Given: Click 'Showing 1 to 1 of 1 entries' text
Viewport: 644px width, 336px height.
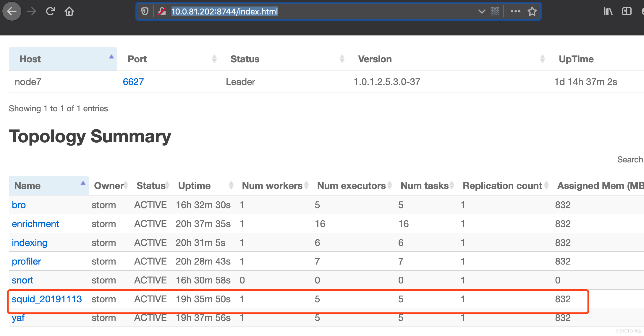Looking at the screenshot, I should click(x=58, y=109).
